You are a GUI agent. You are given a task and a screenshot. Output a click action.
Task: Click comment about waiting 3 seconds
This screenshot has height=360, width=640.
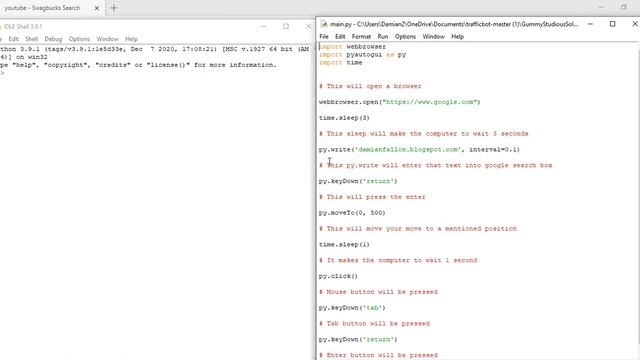coord(423,133)
